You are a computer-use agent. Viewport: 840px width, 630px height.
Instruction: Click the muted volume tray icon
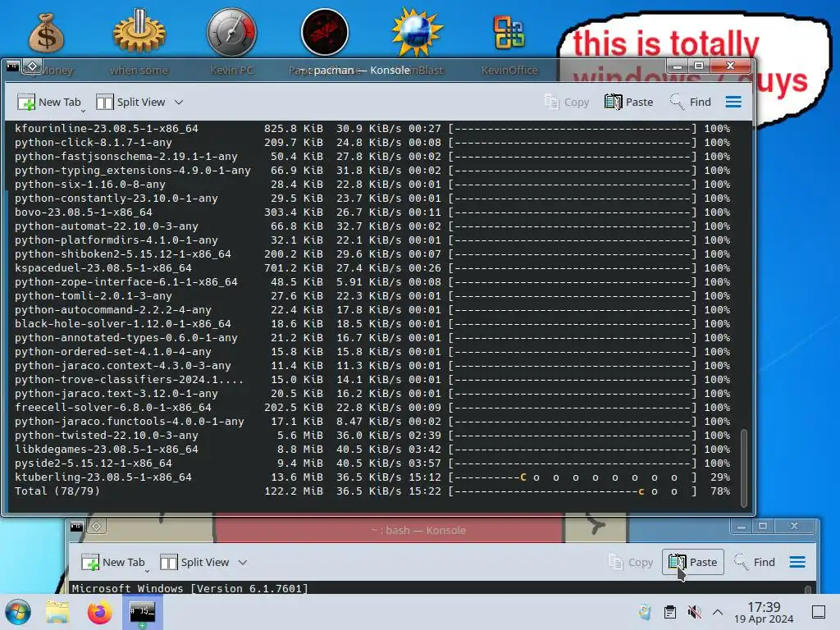(x=694, y=612)
